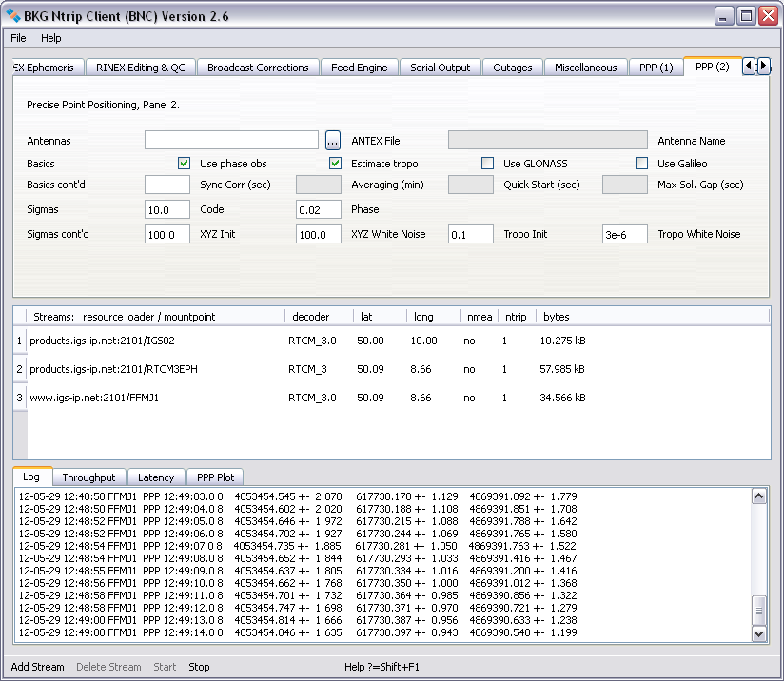Image resolution: width=784 pixels, height=681 pixels.
Task: Click the Antennas ANTEX file input field
Action: tap(231, 141)
